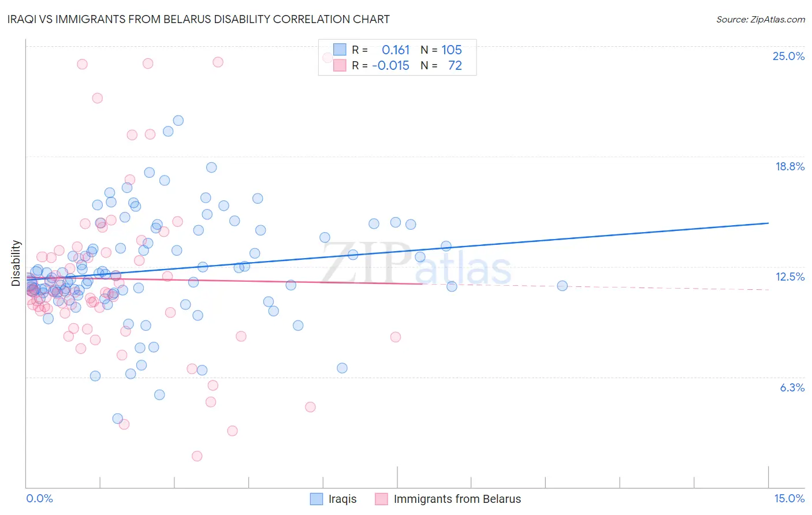
Task: Select the Iraqis legend label
Action: [x=342, y=499]
